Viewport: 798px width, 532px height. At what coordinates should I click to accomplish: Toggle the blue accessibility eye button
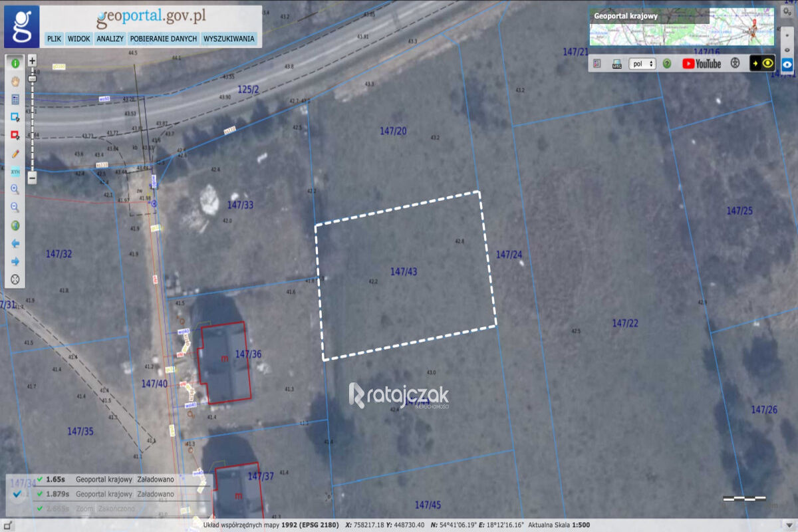click(787, 63)
